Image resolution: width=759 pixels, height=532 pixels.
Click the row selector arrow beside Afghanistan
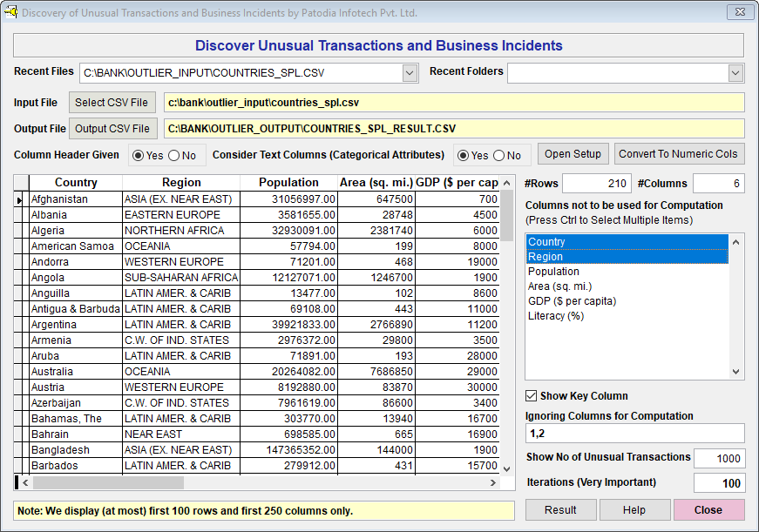[21, 199]
